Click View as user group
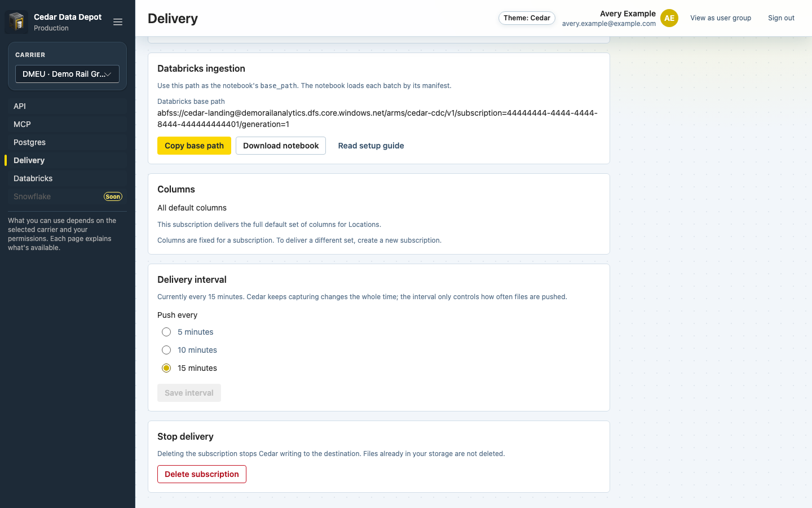The width and height of the screenshot is (812, 508). [x=721, y=18]
